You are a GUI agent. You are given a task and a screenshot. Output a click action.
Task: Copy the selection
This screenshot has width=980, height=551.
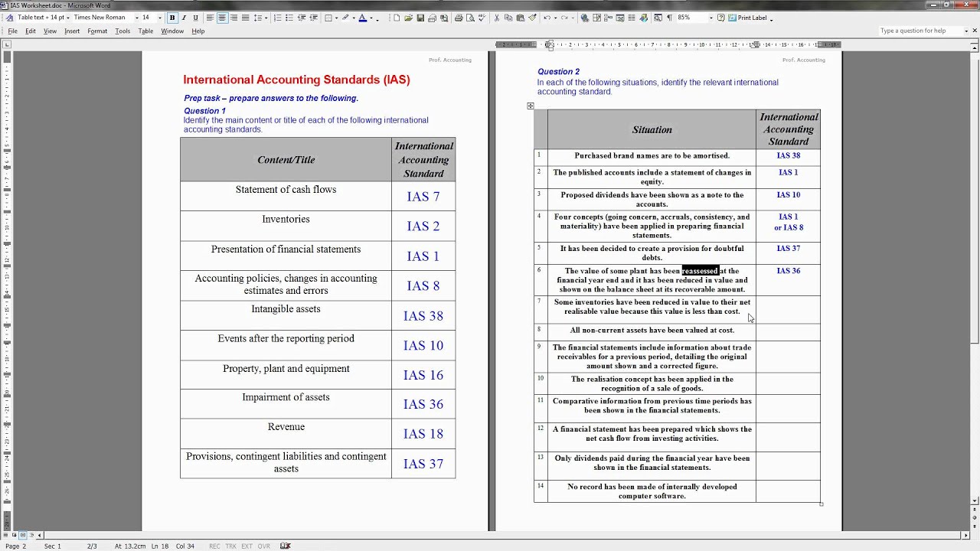pyautogui.click(x=508, y=18)
